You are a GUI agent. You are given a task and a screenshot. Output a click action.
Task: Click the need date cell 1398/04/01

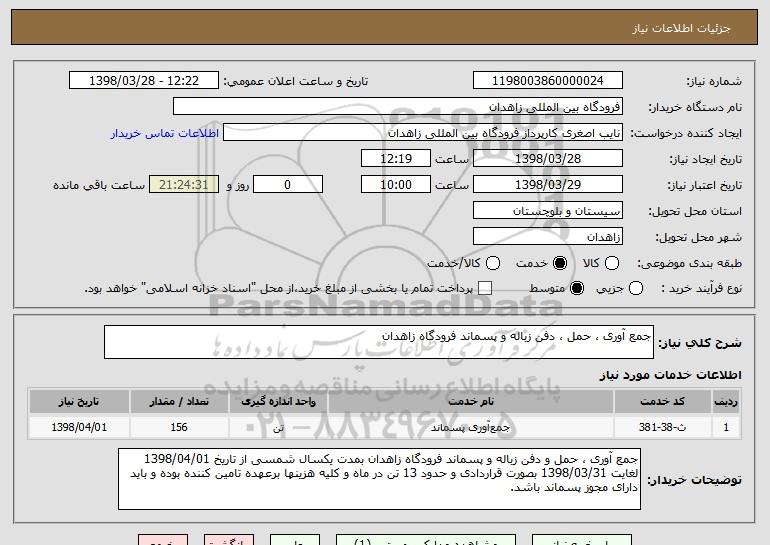79,427
